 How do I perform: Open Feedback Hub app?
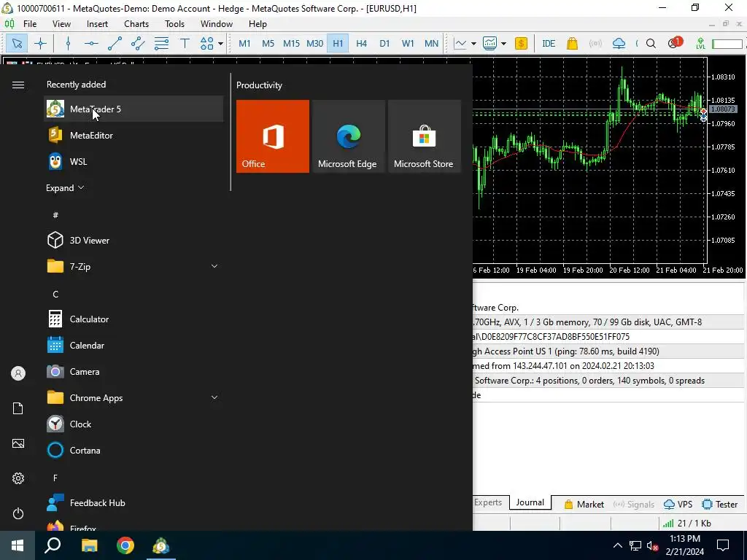pos(134,503)
